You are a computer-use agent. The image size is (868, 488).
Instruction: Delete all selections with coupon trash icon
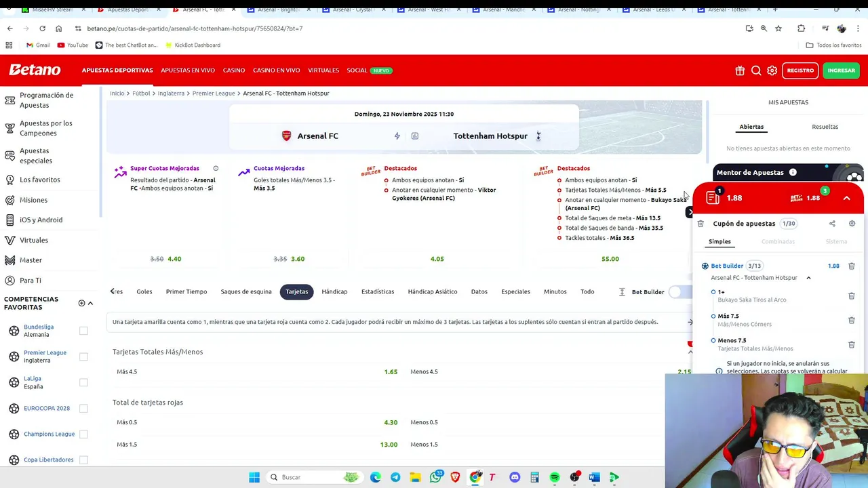[x=701, y=224]
